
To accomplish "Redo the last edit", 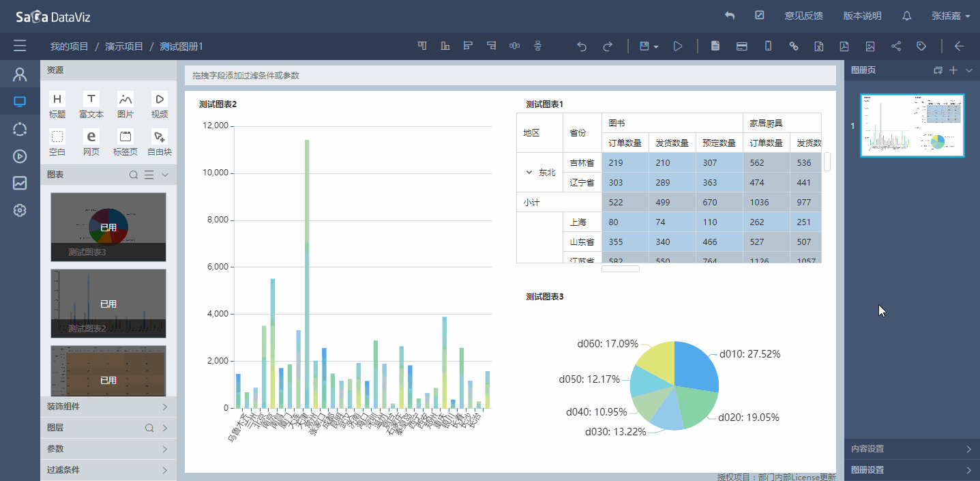I will (x=607, y=46).
